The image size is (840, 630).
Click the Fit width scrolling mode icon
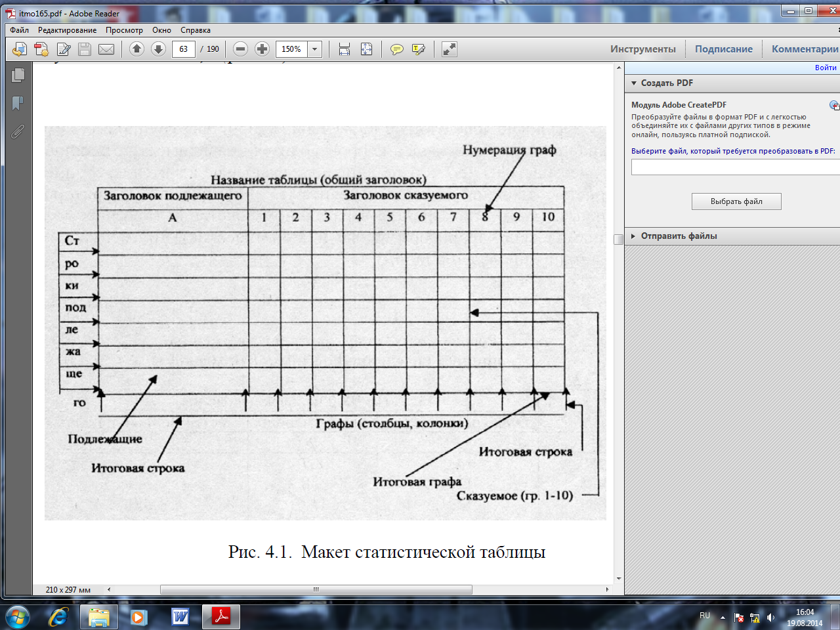coord(345,49)
